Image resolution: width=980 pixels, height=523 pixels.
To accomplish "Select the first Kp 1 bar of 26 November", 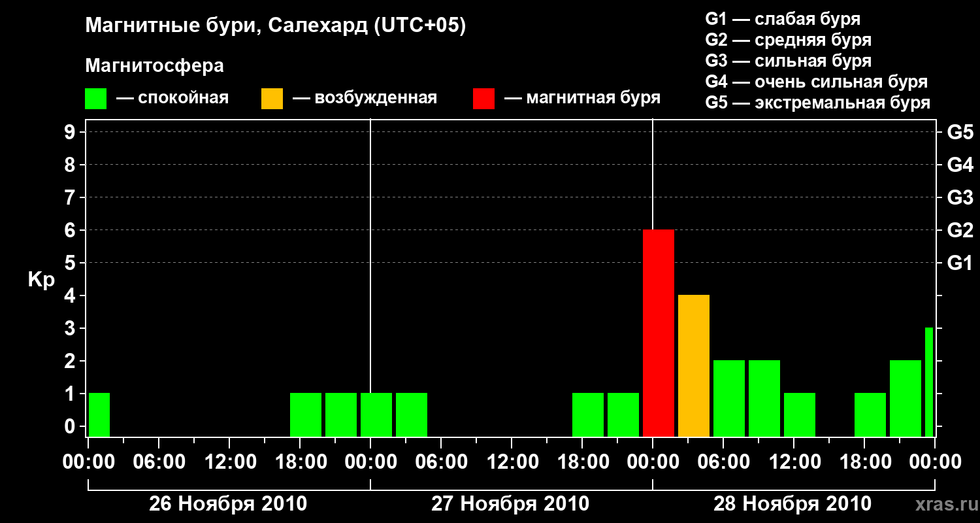I will pyautogui.click(x=99, y=415).
